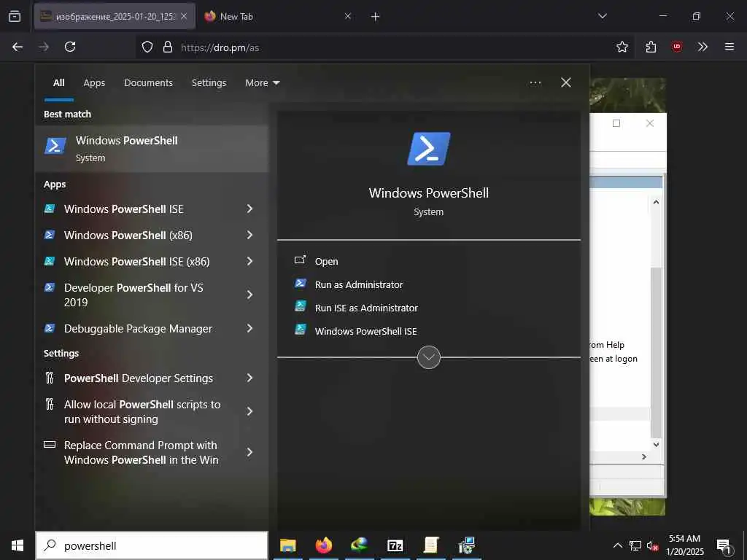Open the globe-arrow taskbar application
747x560 pixels.
click(359, 545)
